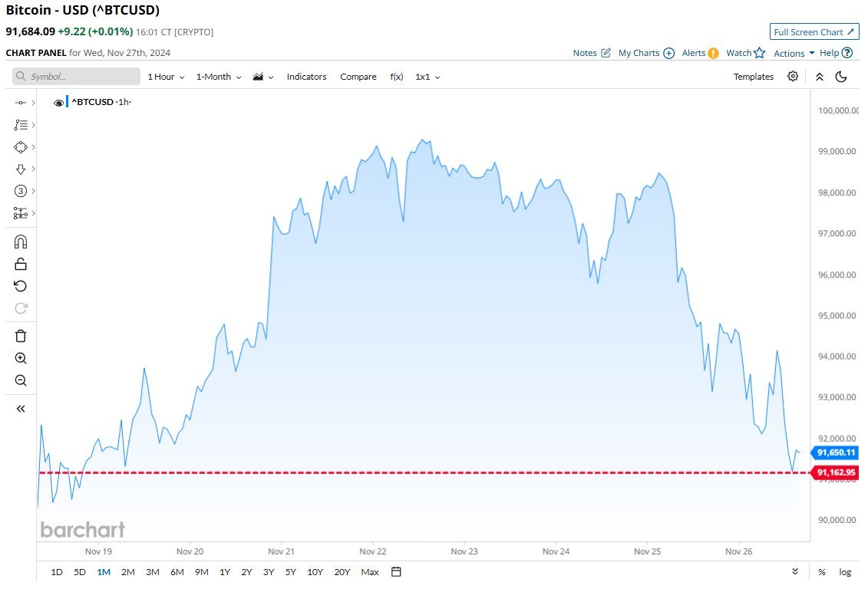868x592 pixels.
Task: Open the 1 Hour interval dropdown
Action: pyautogui.click(x=166, y=77)
